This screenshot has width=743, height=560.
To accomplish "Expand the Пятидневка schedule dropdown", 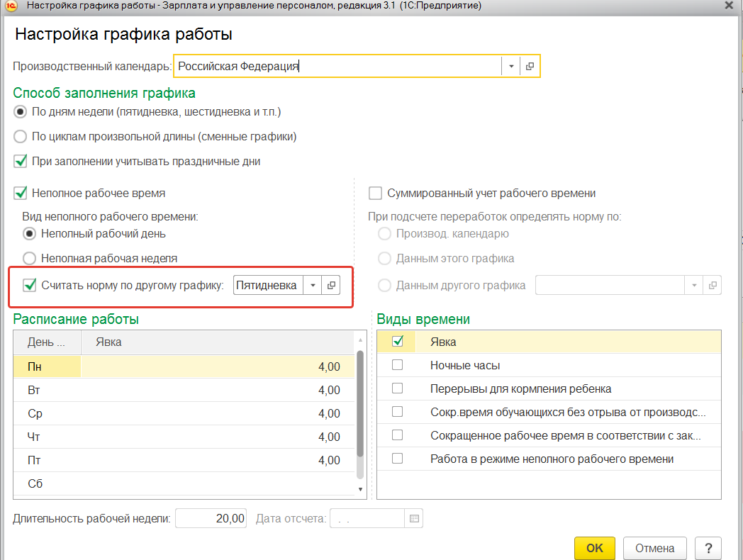I will coord(313,285).
